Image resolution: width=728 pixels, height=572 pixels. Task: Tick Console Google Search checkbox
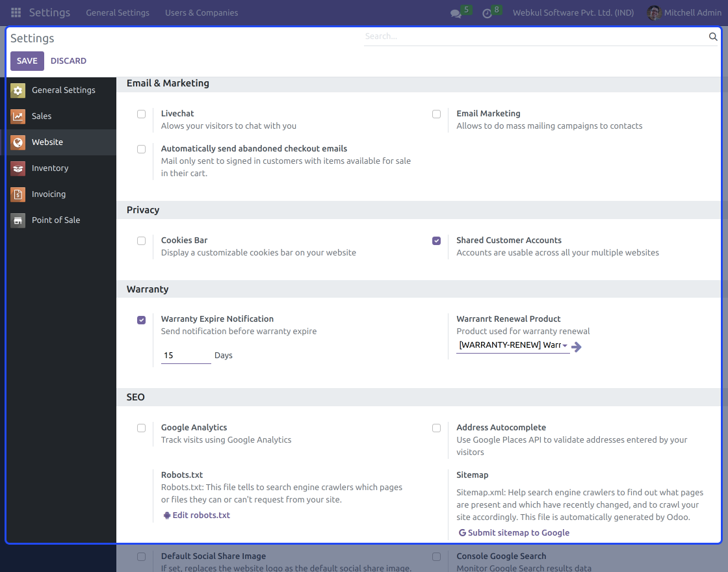pyautogui.click(x=436, y=556)
